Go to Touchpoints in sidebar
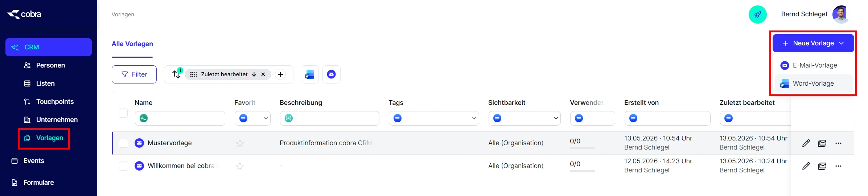Image resolution: width=868 pixels, height=196 pixels. [x=55, y=102]
